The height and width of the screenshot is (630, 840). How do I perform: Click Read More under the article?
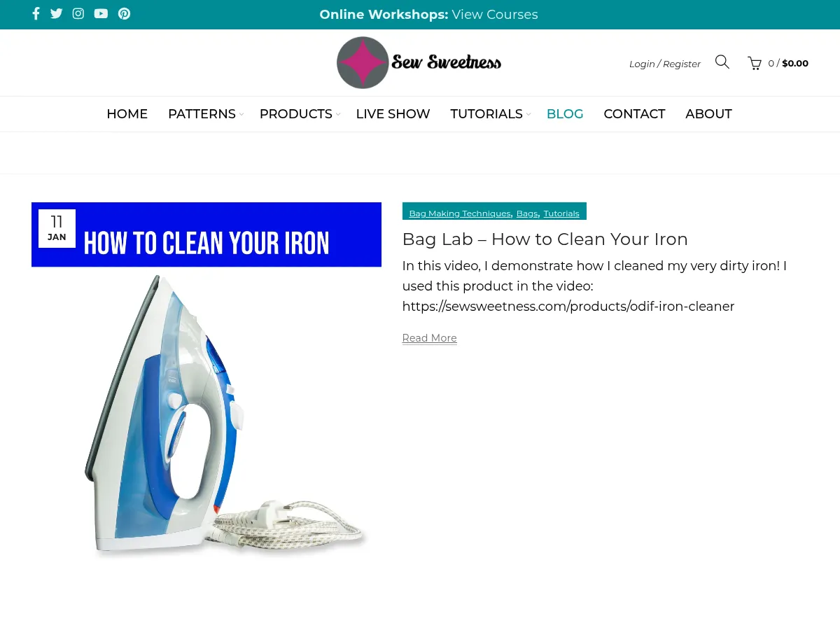coord(429,338)
